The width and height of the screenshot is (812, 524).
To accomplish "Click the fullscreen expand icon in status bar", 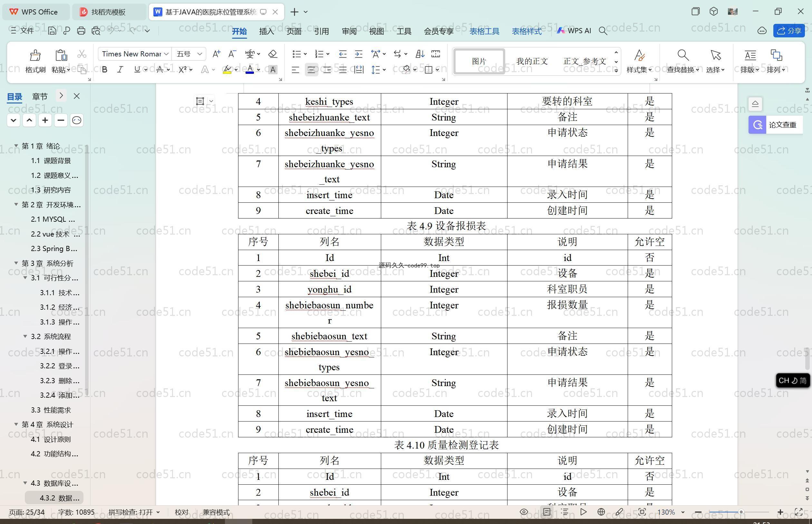I will (799, 512).
